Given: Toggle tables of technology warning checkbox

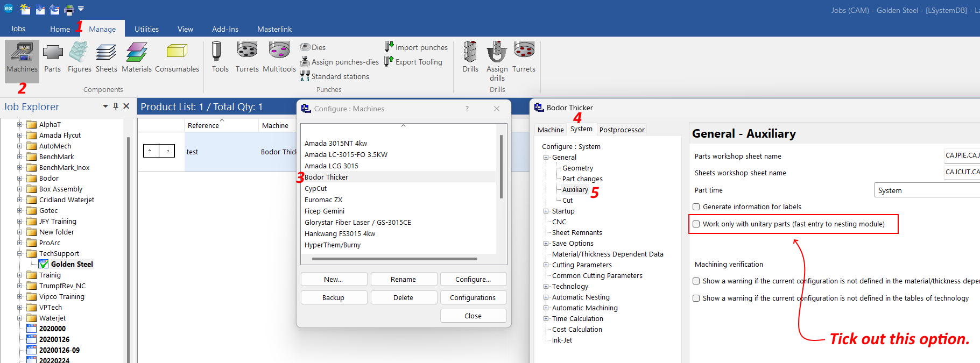Looking at the screenshot, I should (696, 298).
